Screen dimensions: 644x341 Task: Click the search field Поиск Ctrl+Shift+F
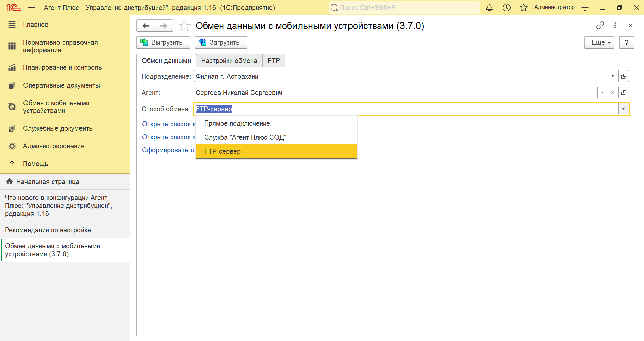[x=404, y=7]
